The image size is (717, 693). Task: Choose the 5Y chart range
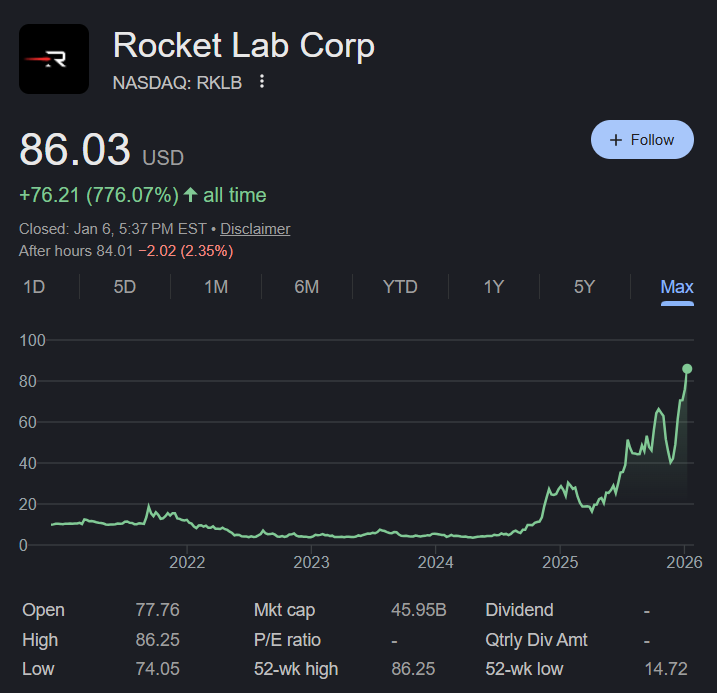[x=584, y=287]
